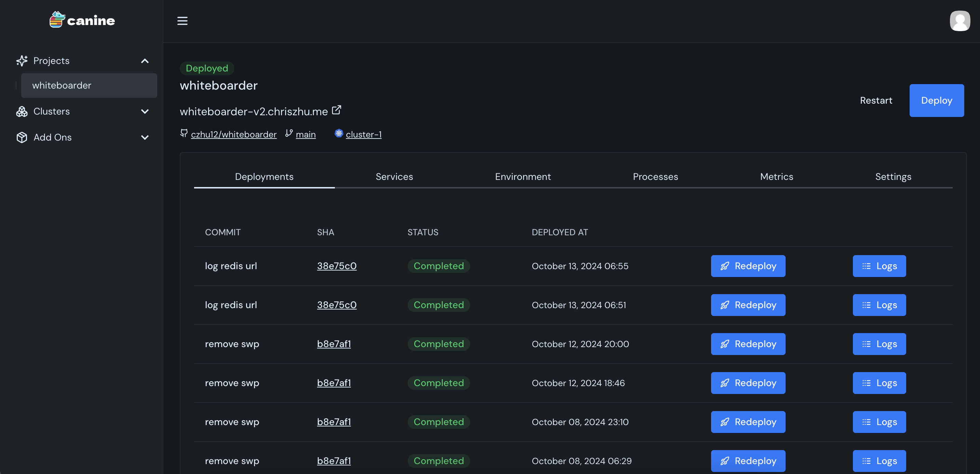Click the Add Ons box icon

pyautogui.click(x=22, y=137)
